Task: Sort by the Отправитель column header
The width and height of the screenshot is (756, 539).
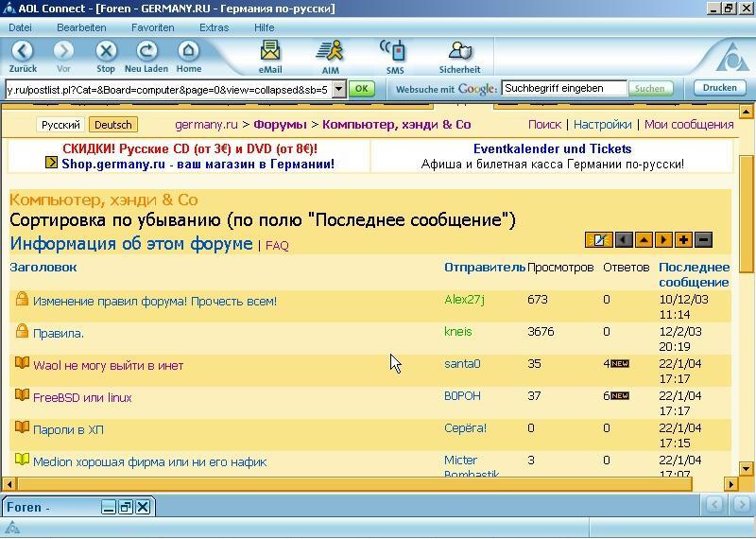Action: point(485,268)
